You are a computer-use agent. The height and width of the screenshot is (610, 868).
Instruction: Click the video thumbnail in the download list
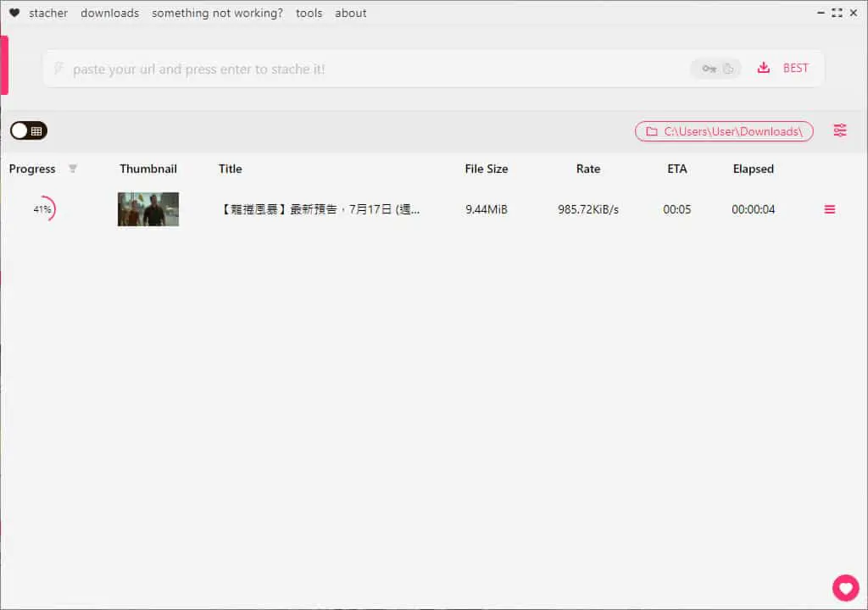[x=148, y=209]
